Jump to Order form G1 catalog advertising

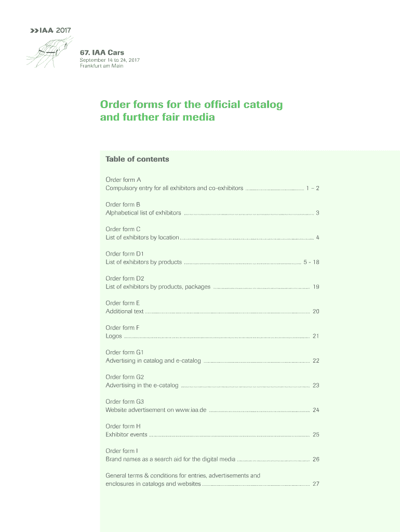153,361
